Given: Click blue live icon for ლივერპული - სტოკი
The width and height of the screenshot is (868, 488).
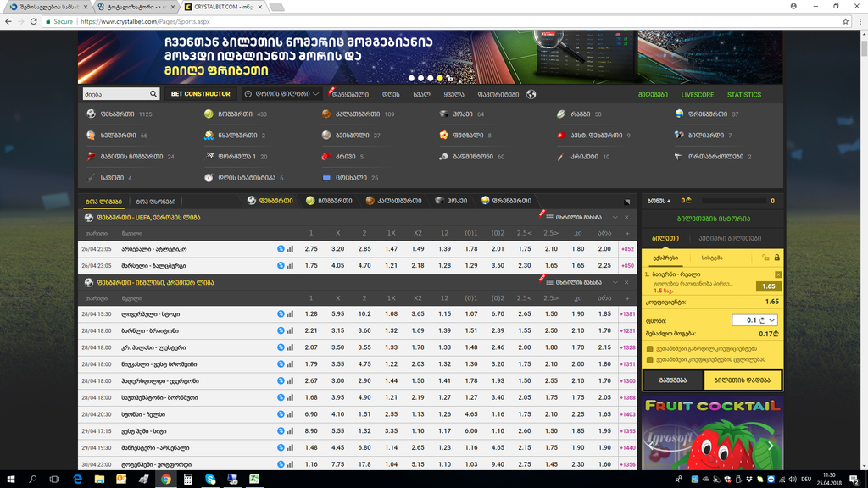Looking at the screenshot, I should 281,313.
